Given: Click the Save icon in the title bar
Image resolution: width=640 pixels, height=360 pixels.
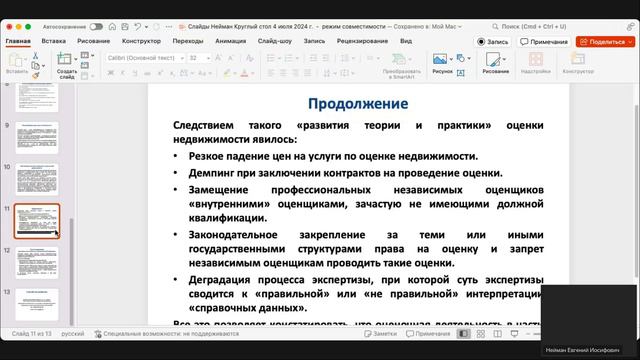Looking at the screenshot, I should click(125, 27).
